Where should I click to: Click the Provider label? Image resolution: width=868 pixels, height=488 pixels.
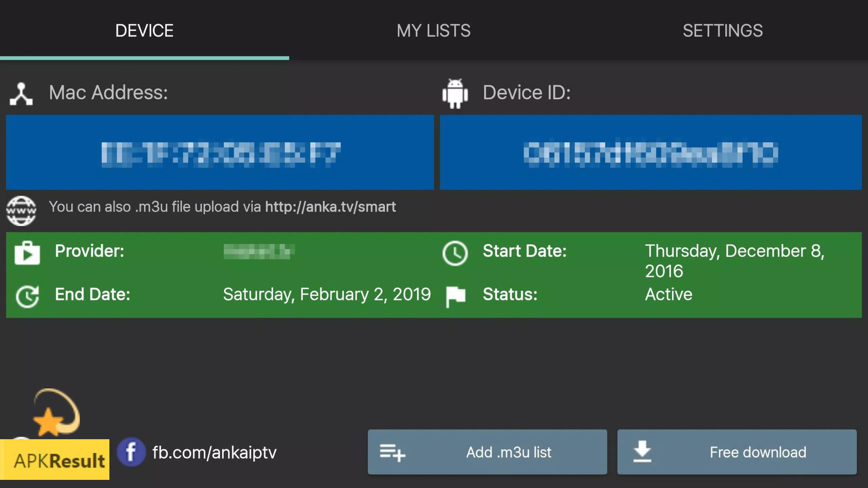coord(90,251)
